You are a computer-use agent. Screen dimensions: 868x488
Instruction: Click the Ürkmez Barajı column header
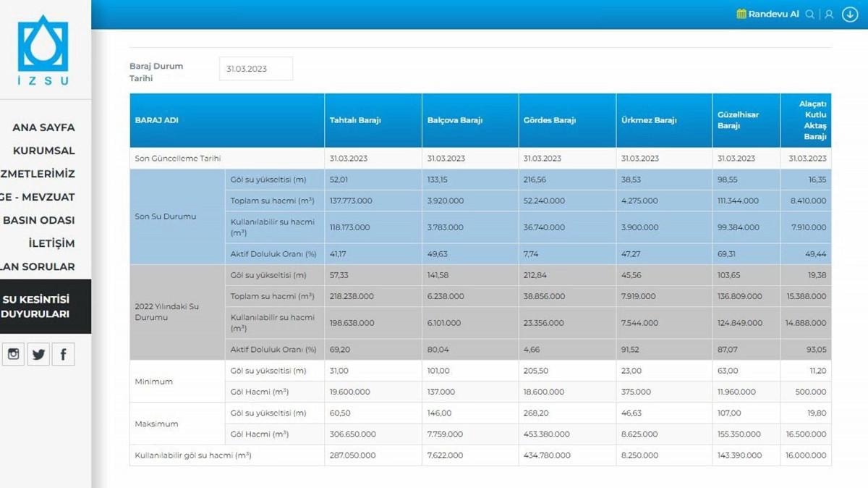(x=649, y=120)
